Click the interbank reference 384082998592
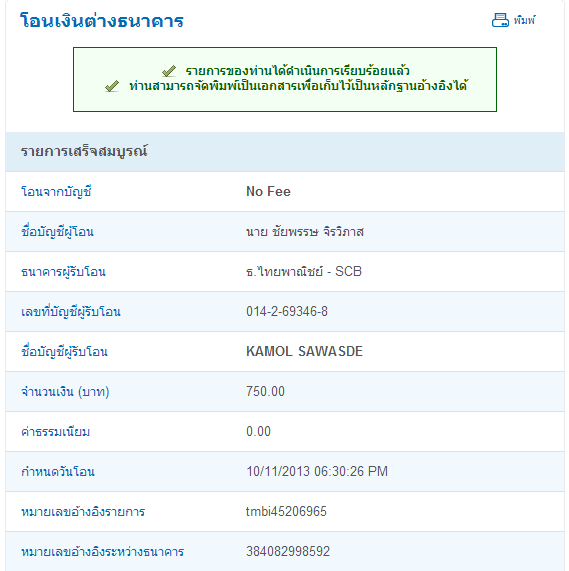569x571 pixels. (288, 551)
